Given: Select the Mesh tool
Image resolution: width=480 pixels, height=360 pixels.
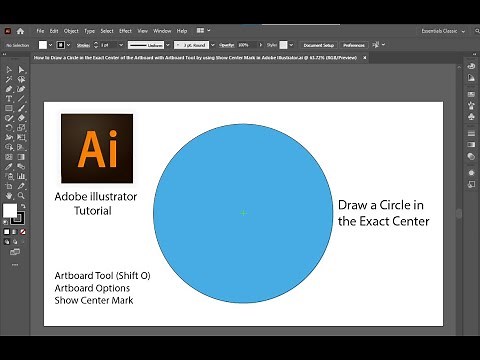Looking at the screenshot, I should [x=9, y=157].
